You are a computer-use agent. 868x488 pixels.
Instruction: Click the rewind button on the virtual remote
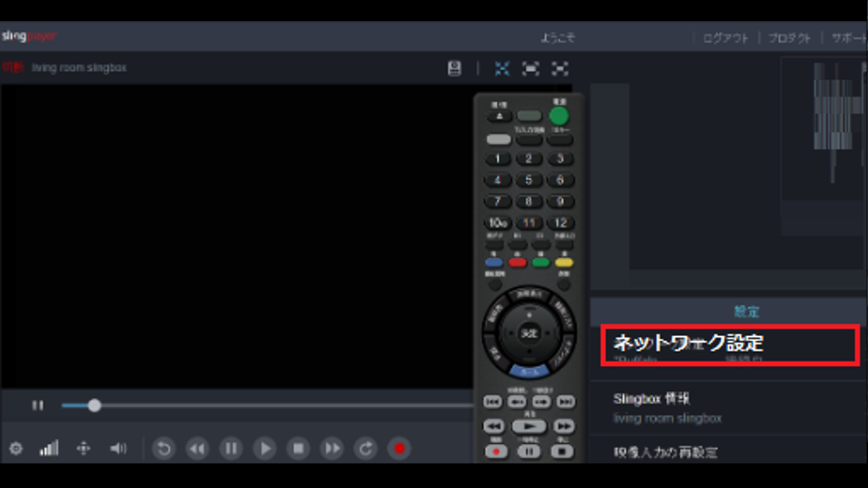pyautogui.click(x=494, y=427)
